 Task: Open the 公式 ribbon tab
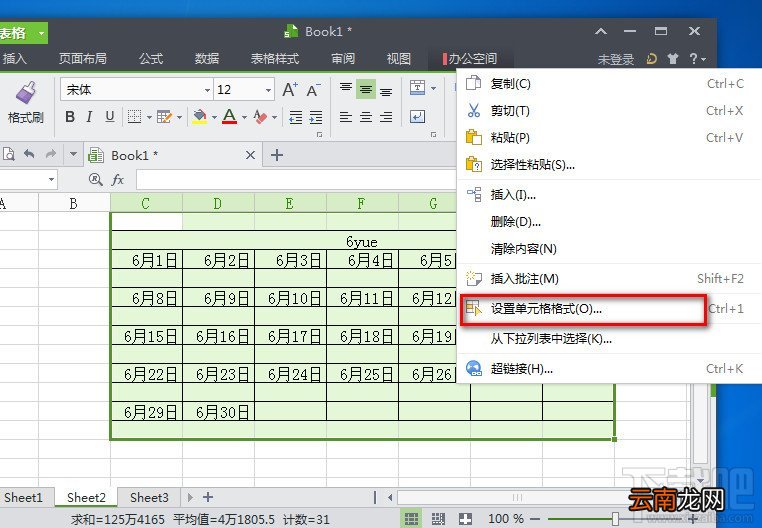pyautogui.click(x=151, y=59)
